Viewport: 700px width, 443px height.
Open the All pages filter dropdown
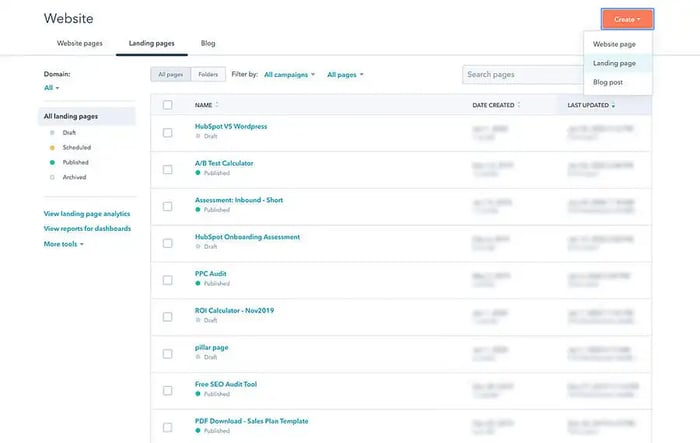(x=345, y=75)
